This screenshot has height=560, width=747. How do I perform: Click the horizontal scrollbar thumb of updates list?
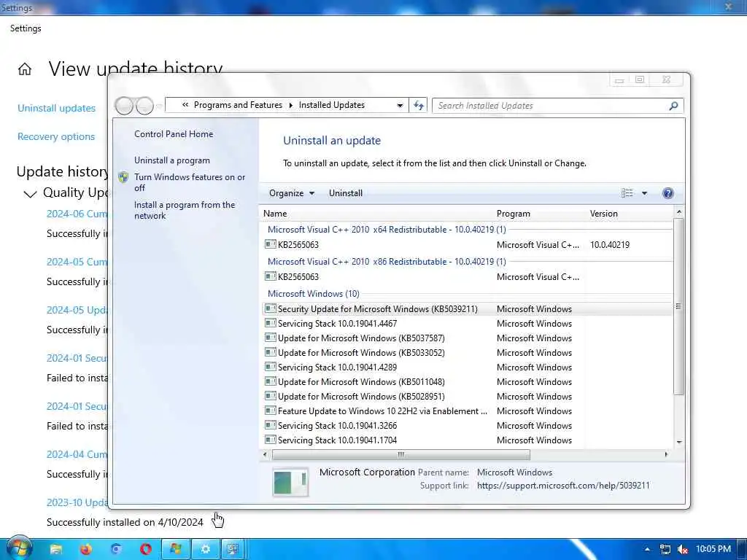400,454
